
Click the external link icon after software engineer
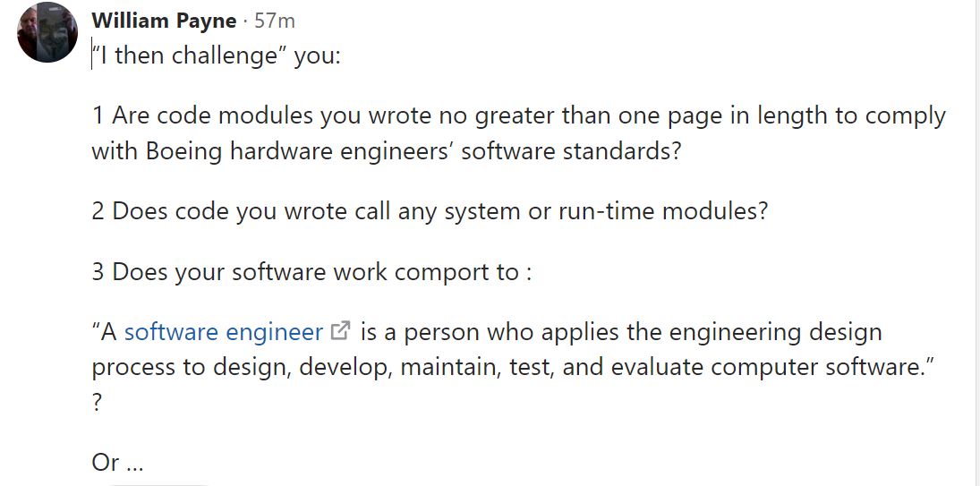340,330
